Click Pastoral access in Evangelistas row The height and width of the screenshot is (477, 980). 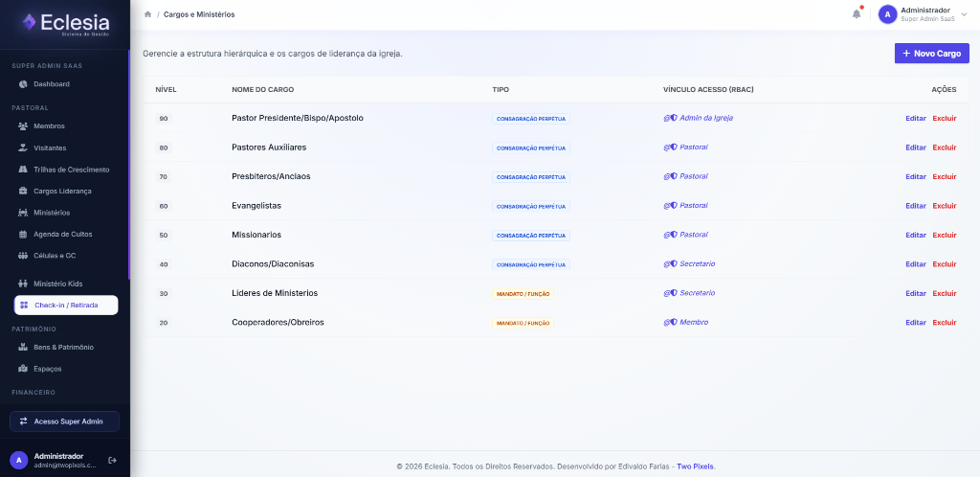[685, 205]
